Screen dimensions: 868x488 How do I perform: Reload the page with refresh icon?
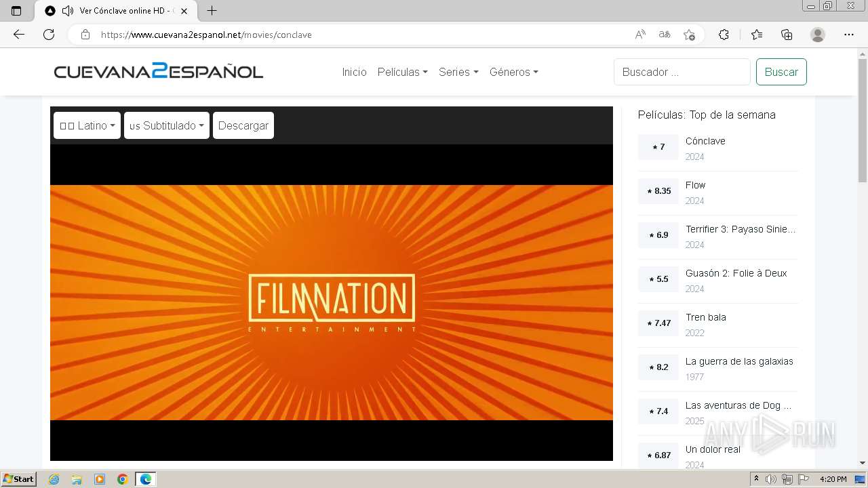point(49,35)
